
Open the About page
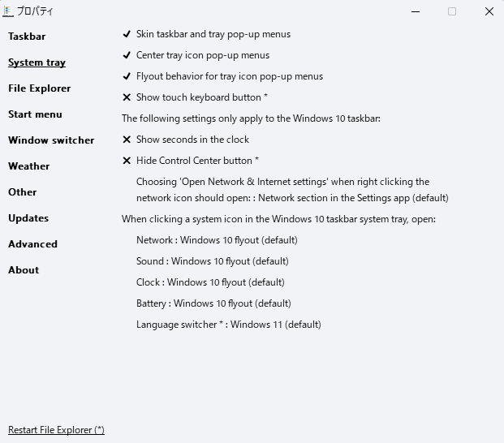click(24, 270)
